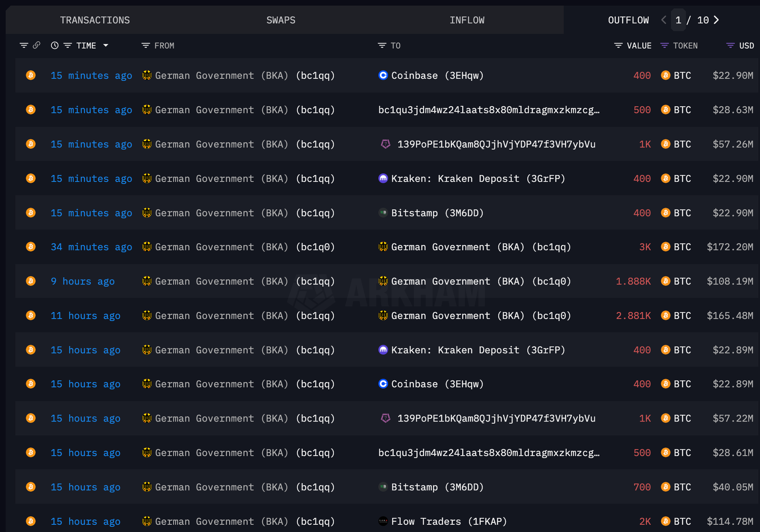Viewport: 760px width, 532px height.
Task: Click the leftmost filter icon in header row
Action: (x=24, y=46)
